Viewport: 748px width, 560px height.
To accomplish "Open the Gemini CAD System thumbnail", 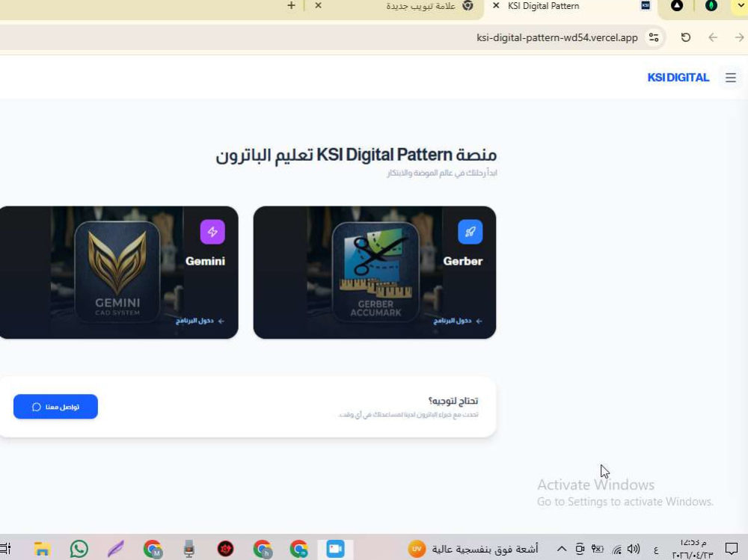I will [117, 272].
